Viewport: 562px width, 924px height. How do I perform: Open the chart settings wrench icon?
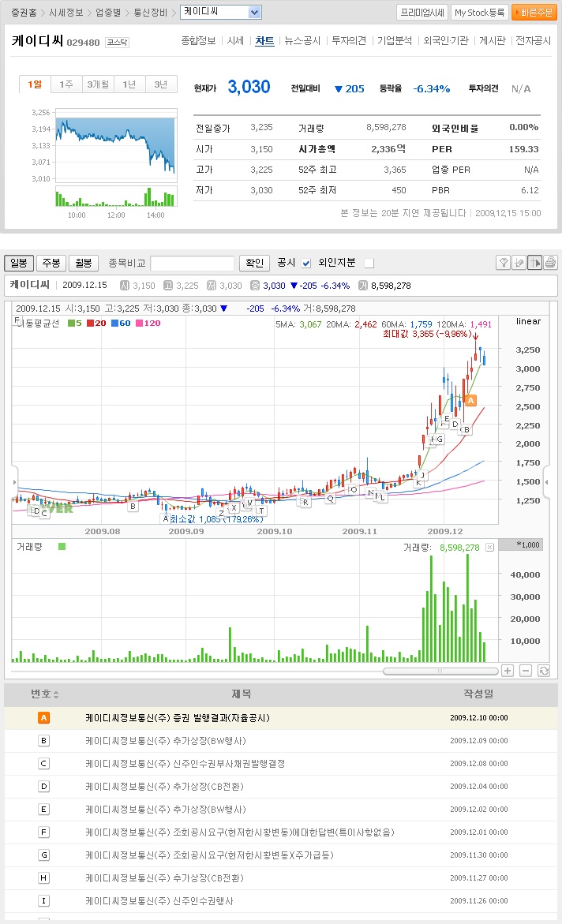point(503,263)
